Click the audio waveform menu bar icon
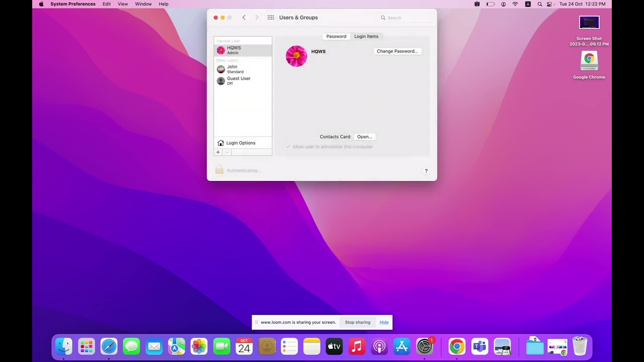Viewport: 644px width, 362px height. (477, 4)
